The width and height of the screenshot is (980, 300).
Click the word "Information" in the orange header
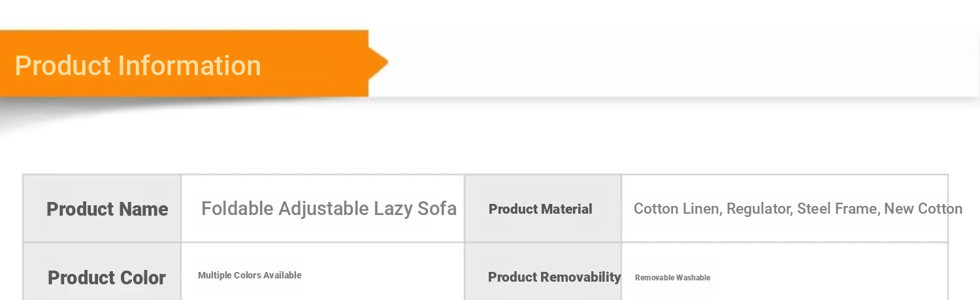189,66
